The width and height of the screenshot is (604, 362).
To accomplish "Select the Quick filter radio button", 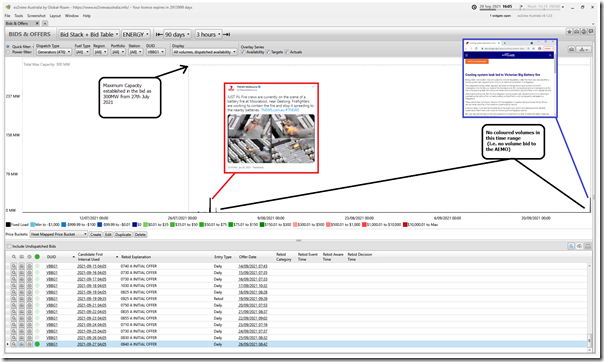I will tap(8, 47).
